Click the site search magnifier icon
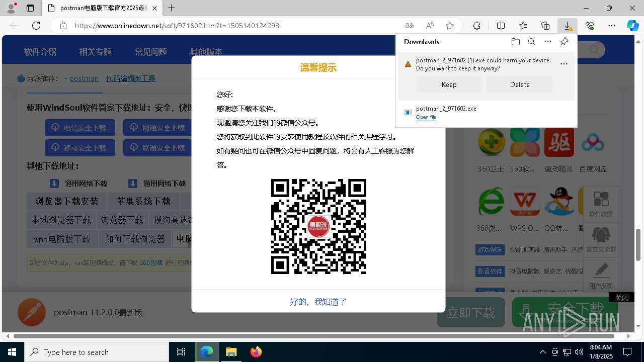Screen dimensions: 644x362 point(594,50)
